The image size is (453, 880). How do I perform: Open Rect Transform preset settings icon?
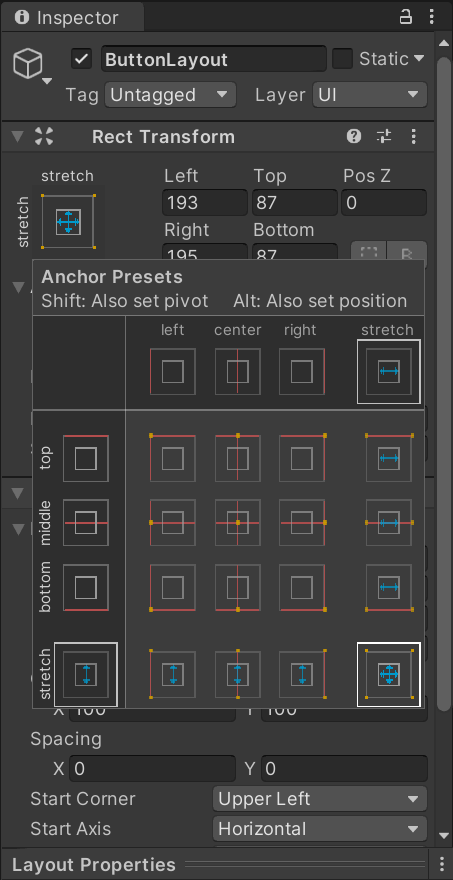(x=384, y=136)
